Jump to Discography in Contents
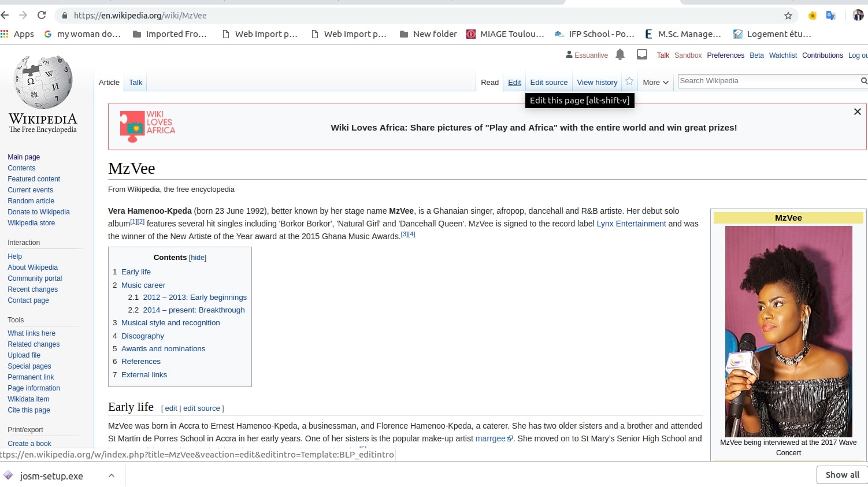868x487 pixels. tap(143, 336)
